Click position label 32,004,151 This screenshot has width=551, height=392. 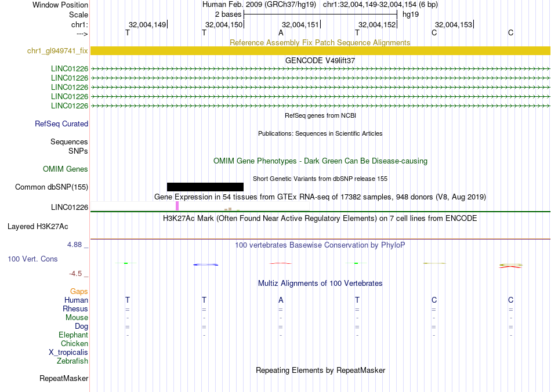(x=300, y=24)
